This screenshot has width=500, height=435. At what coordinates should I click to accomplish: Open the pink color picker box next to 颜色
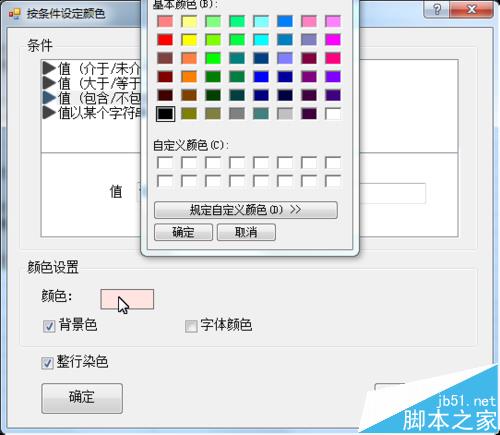[x=127, y=299]
